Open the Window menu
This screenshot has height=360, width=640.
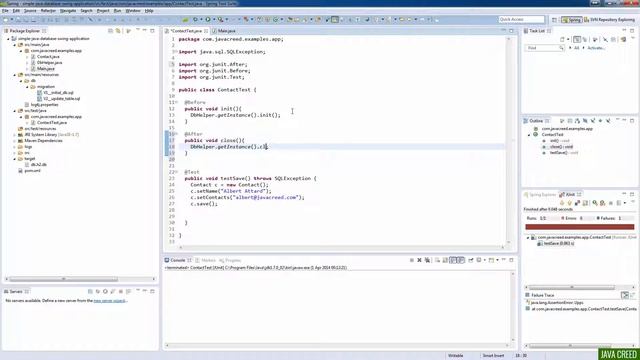pyautogui.click(x=133, y=11)
